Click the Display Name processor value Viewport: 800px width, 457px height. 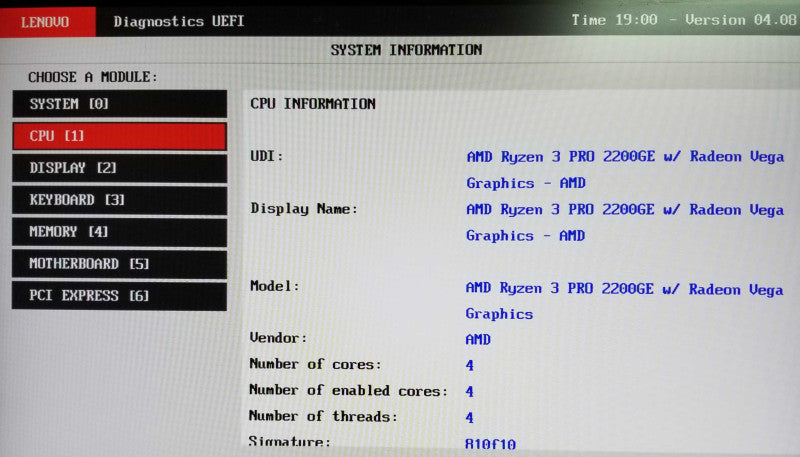pos(624,223)
